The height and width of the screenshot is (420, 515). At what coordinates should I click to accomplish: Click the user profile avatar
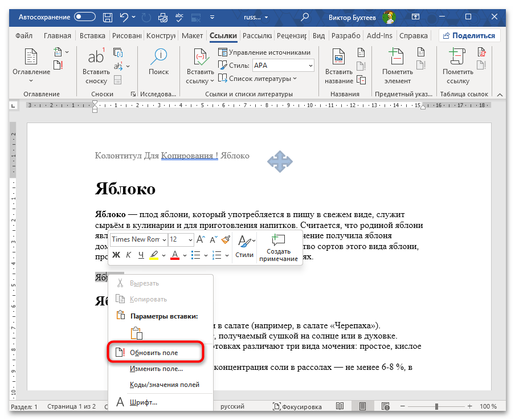pos(389,18)
